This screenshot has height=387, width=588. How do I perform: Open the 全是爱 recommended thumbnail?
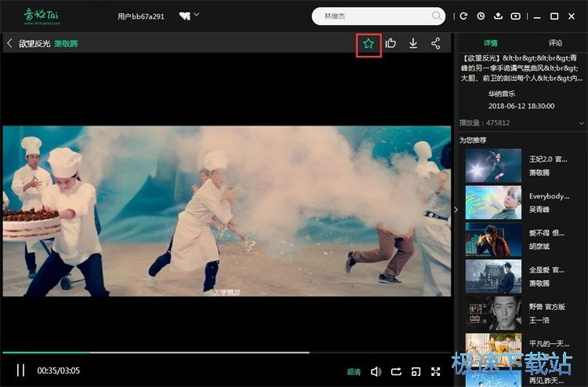pos(493,276)
